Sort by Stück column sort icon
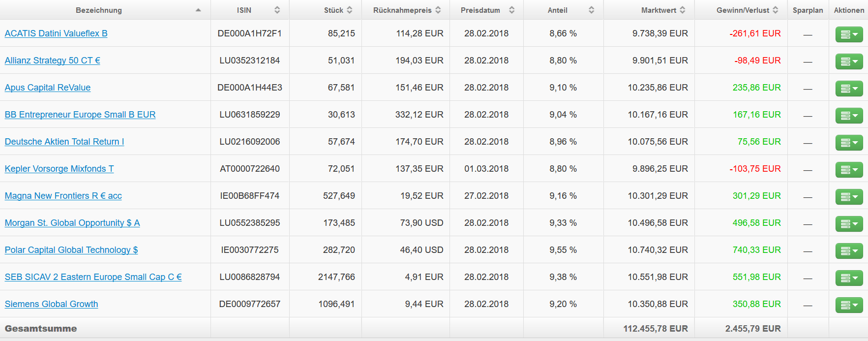Viewport: 868px width, 341px height. pos(350,10)
